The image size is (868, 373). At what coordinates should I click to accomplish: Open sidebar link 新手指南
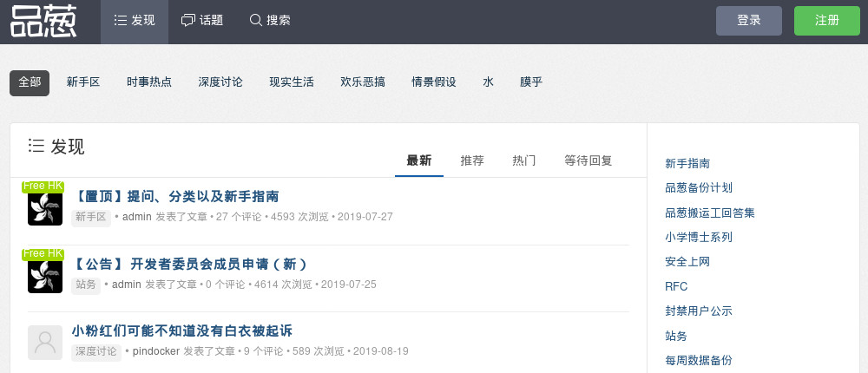tap(687, 164)
